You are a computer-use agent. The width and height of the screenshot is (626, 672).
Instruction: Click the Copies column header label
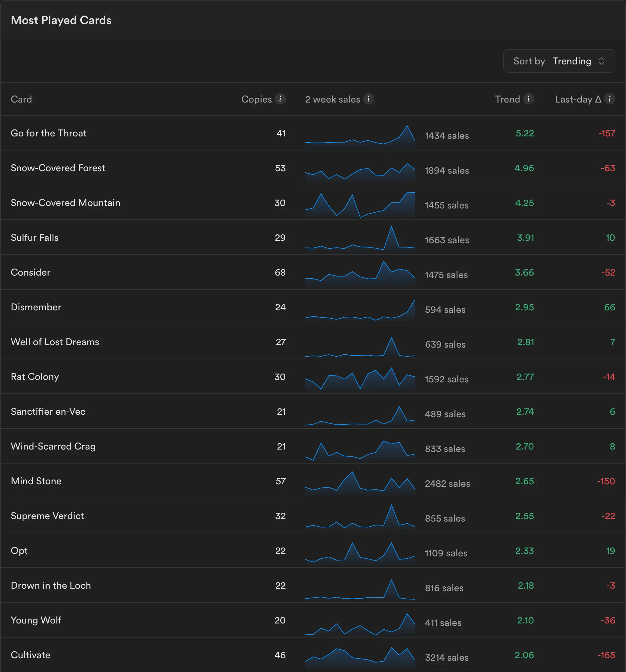[256, 99]
